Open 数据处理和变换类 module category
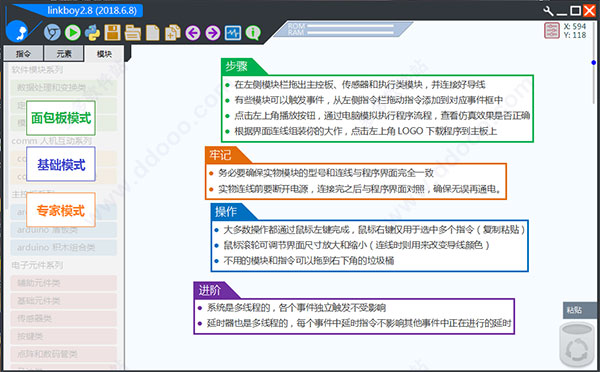The image size is (600, 372). click(x=64, y=88)
